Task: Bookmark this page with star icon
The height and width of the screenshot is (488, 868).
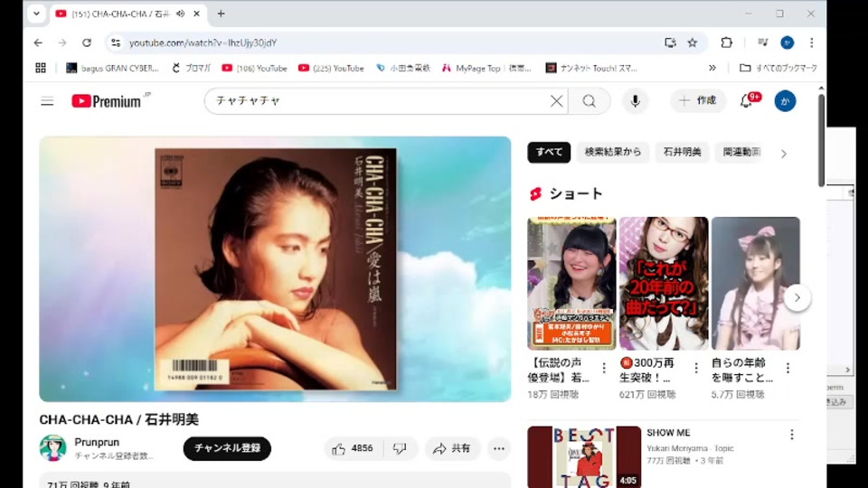Action: coord(692,42)
